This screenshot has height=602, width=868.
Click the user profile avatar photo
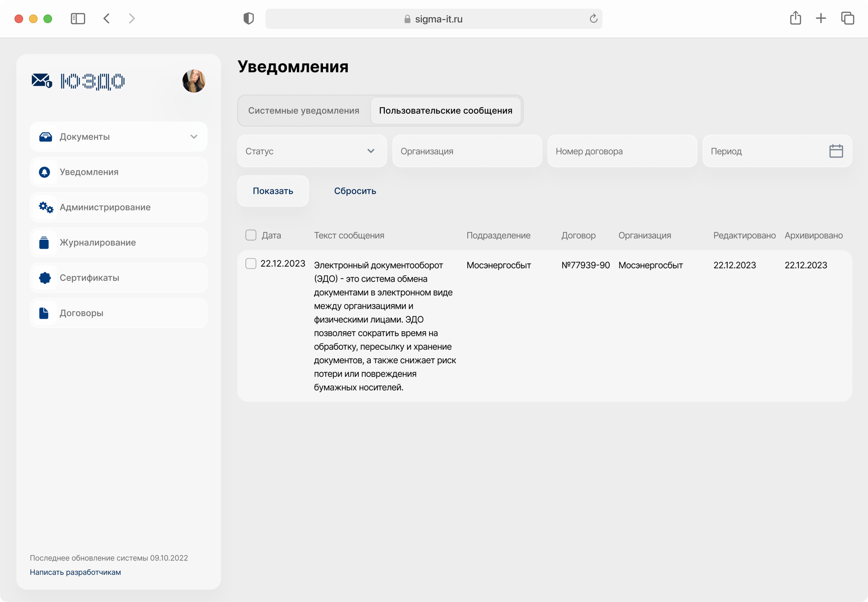(194, 81)
